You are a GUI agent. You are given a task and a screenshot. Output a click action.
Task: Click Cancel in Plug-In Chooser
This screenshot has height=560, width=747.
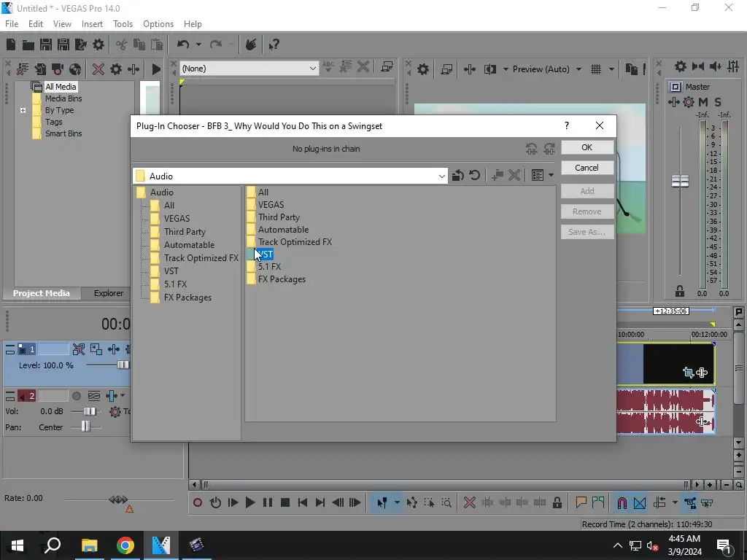point(587,168)
